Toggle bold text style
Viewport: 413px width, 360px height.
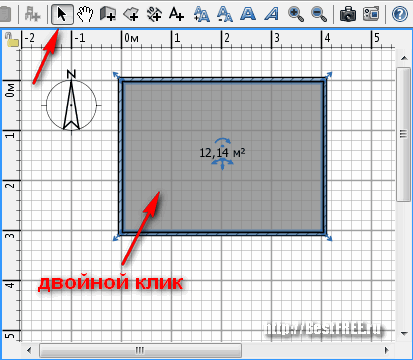[248, 15]
